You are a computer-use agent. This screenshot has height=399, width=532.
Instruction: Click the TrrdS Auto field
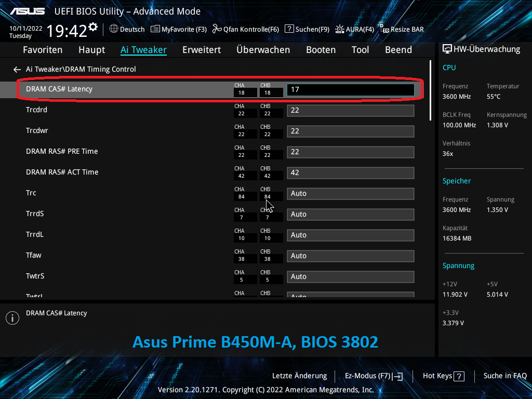(x=351, y=215)
